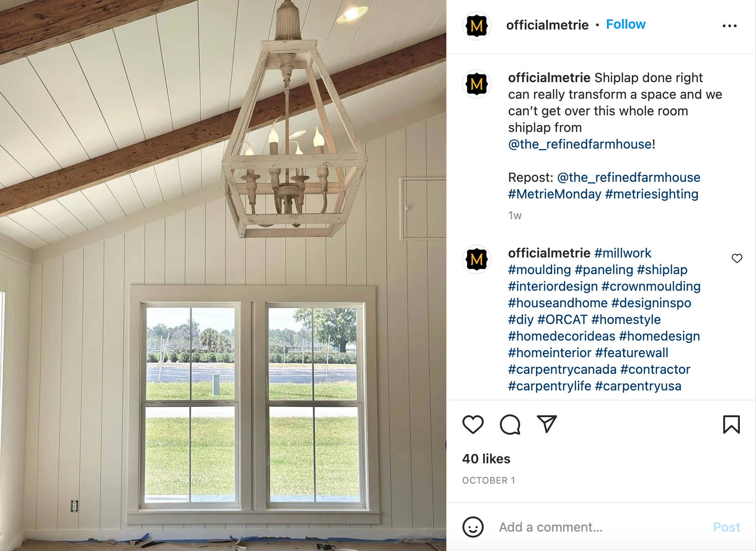756x551 pixels.
Task: Open officialmetrie username in the header
Action: coord(547,25)
